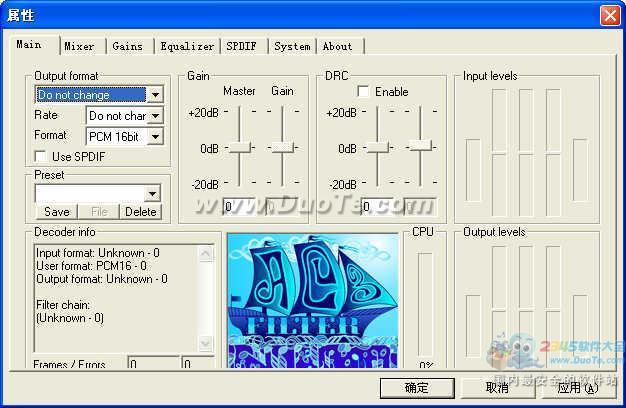Expand the Output format speakers dropdown
Image resolution: width=626 pixels, height=408 pixels.
(154, 95)
